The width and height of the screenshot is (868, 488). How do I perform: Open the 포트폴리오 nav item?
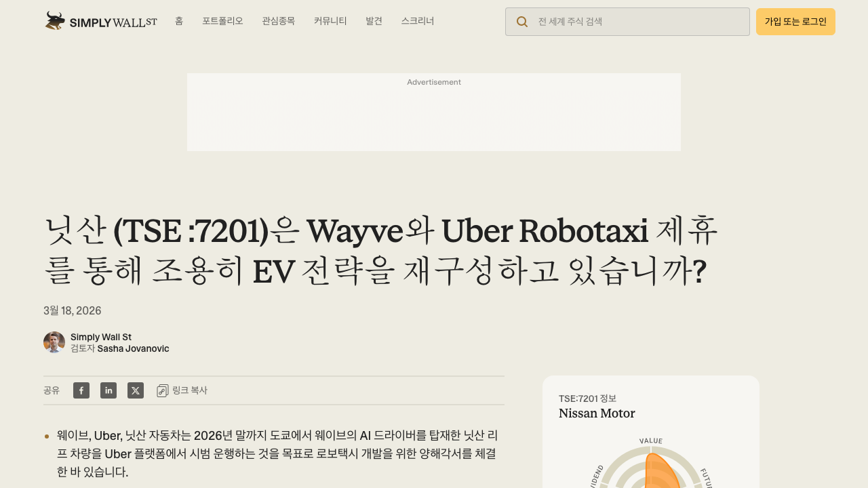click(x=222, y=21)
